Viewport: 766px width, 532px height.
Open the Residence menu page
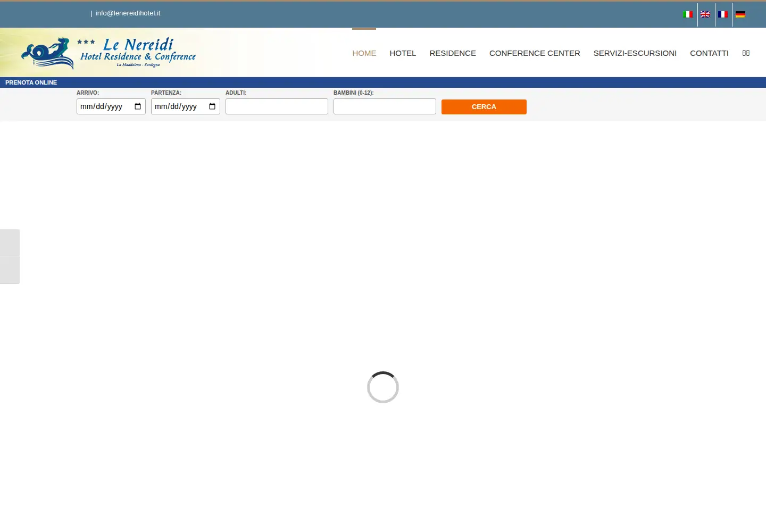point(453,53)
